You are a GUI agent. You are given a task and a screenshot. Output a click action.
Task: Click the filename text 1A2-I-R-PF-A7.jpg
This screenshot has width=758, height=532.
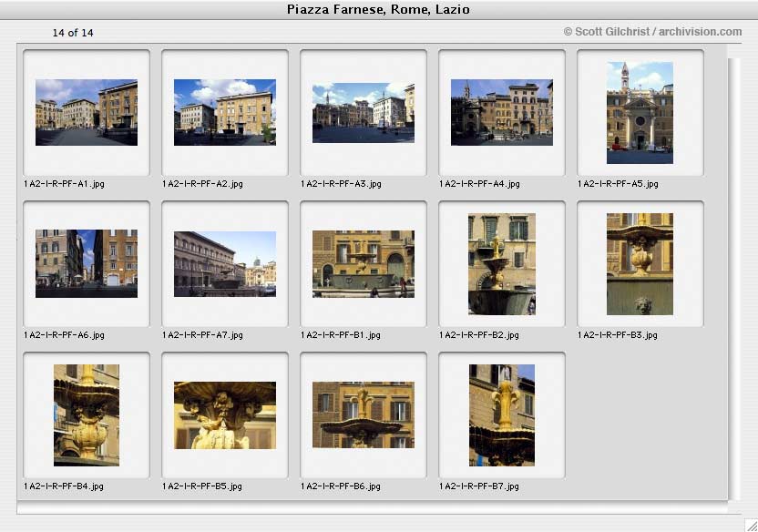202,335
